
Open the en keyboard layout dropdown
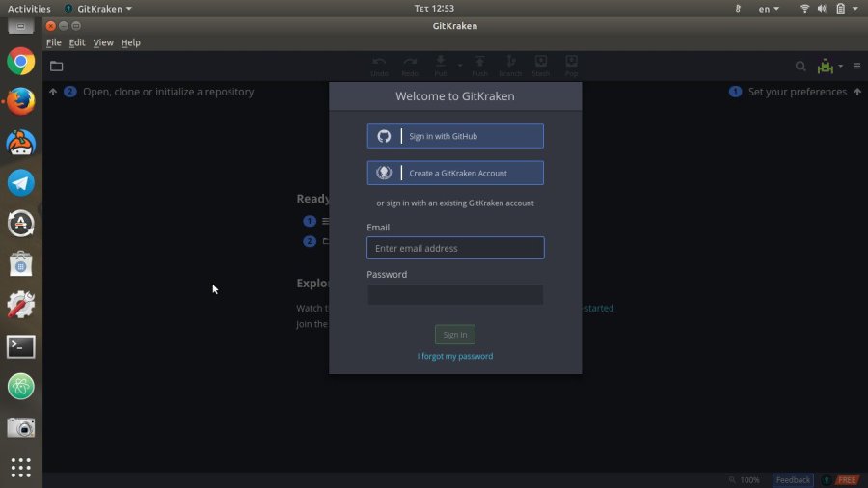click(769, 9)
